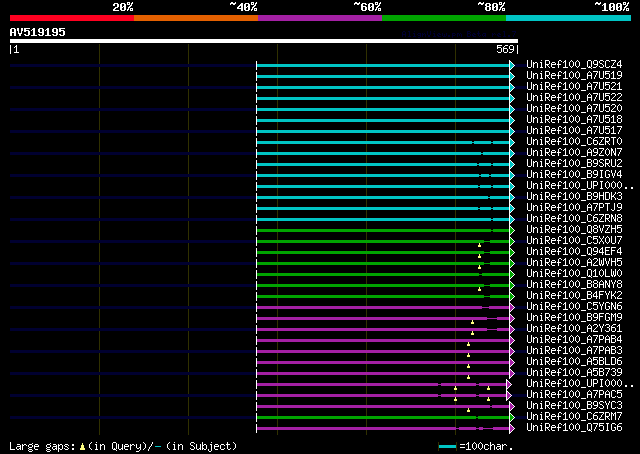The height and width of the screenshot is (454, 640).
Task: Click the Large gaps legend text
Action: [x=42, y=447]
